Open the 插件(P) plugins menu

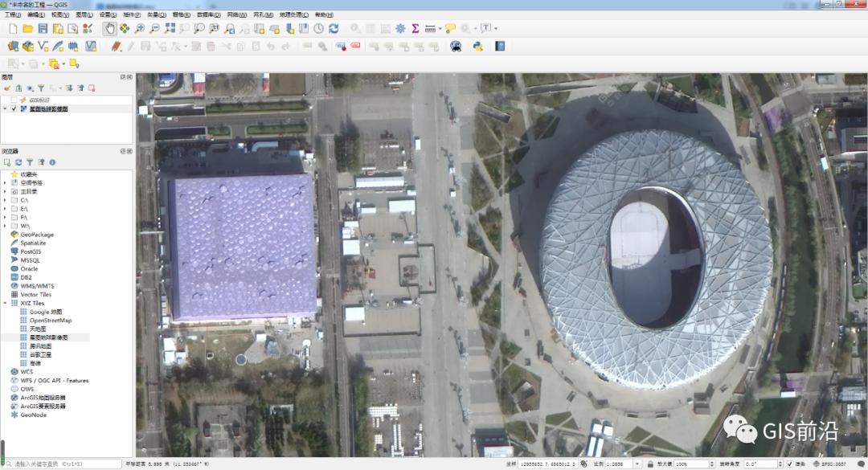coord(132,14)
